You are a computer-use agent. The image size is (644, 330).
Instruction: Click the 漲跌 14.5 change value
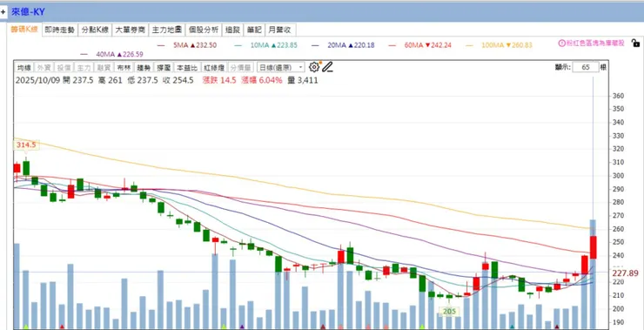(219, 81)
